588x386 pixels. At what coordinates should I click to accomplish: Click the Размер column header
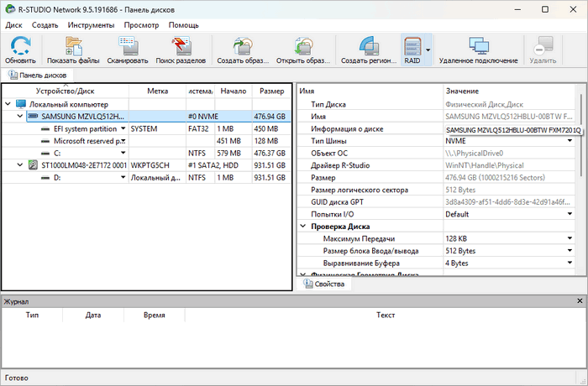271,91
